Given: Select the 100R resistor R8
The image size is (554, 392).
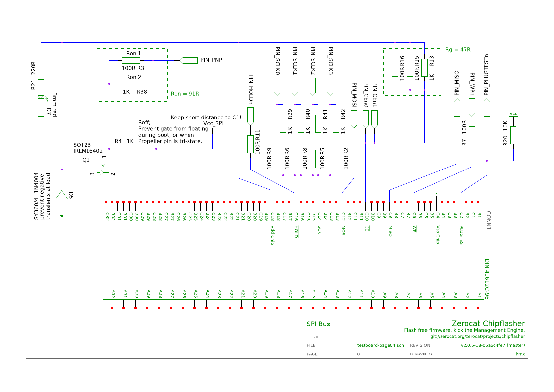Looking at the screenshot, I should pyautogui.click(x=313, y=159).
